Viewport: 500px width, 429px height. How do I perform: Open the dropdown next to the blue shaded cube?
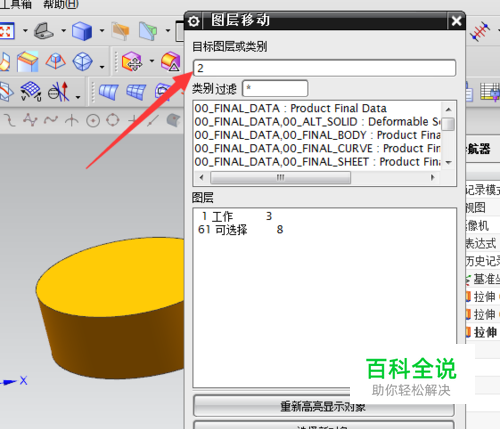point(102,31)
